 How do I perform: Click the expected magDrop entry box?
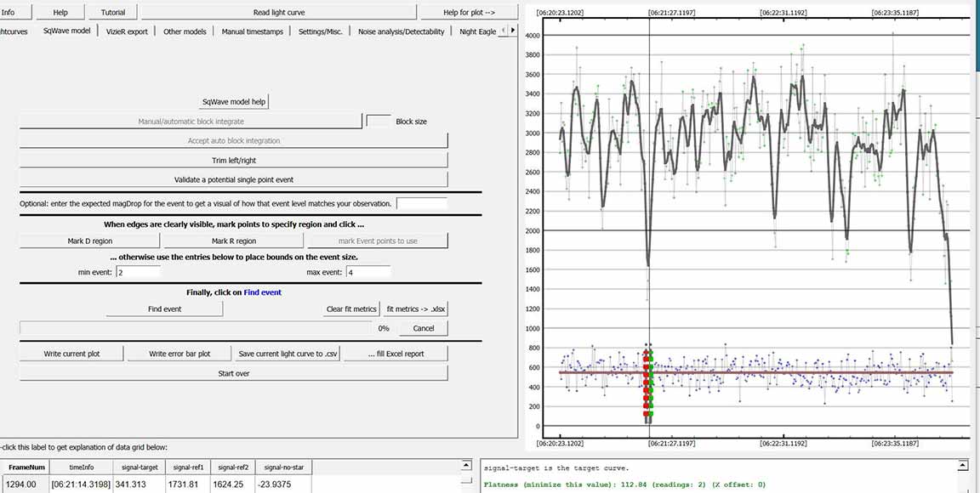pos(421,204)
